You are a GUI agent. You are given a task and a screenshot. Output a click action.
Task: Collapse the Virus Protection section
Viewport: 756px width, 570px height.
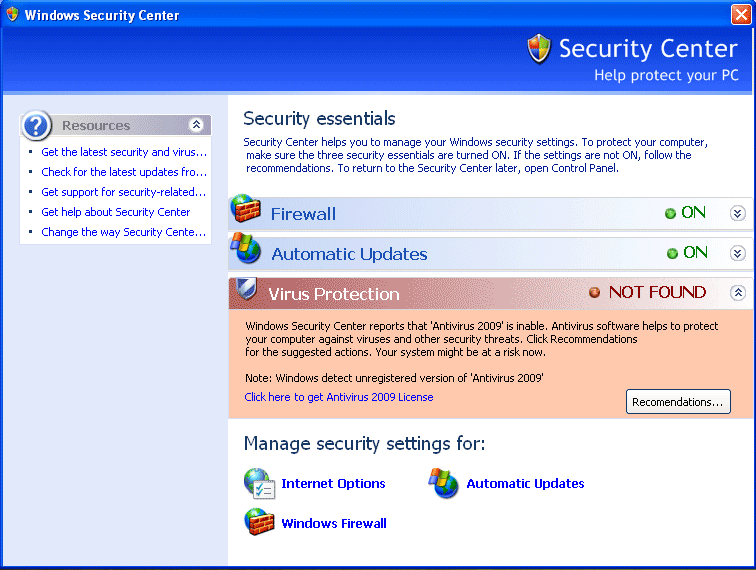[x=738, y=293]
